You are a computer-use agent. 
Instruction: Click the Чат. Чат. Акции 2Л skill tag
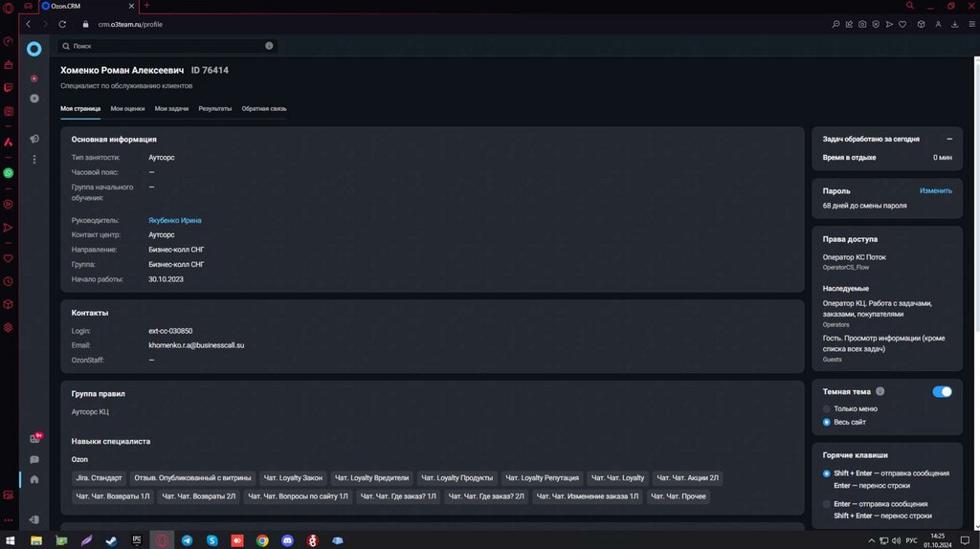tap(687, 478)
